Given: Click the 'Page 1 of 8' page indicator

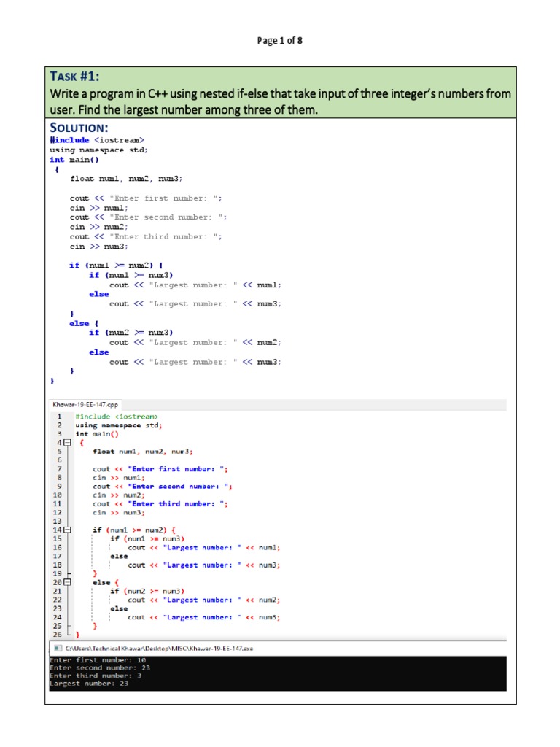Looking at the screenshot, I should click(x=280, y=41).
